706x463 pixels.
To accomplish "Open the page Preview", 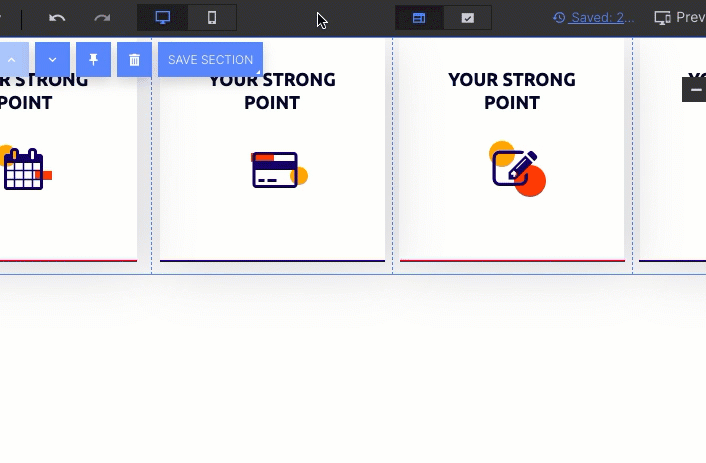I will point(680,18).
